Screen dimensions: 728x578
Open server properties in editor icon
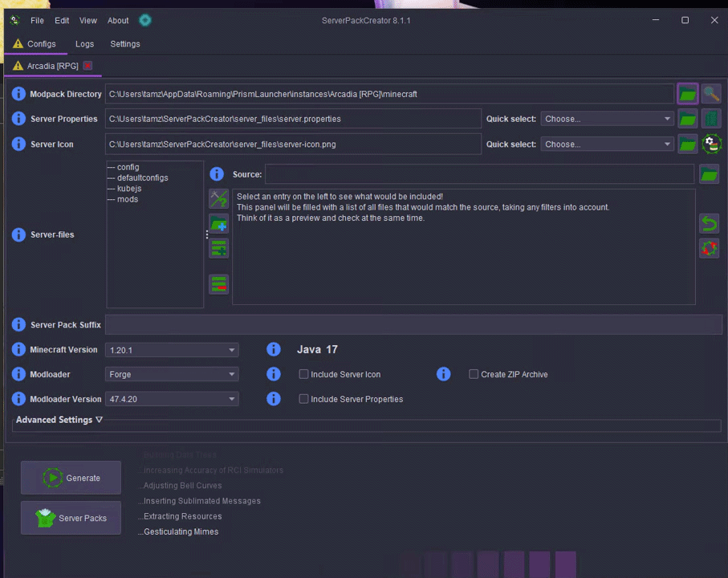click(x=711, y=119)
